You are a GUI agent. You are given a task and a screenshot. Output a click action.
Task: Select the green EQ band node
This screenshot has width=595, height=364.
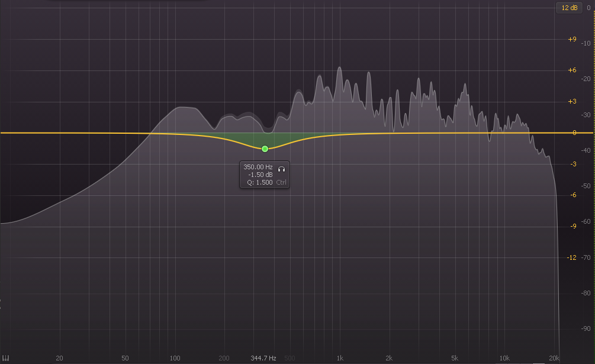click(265, 149)
